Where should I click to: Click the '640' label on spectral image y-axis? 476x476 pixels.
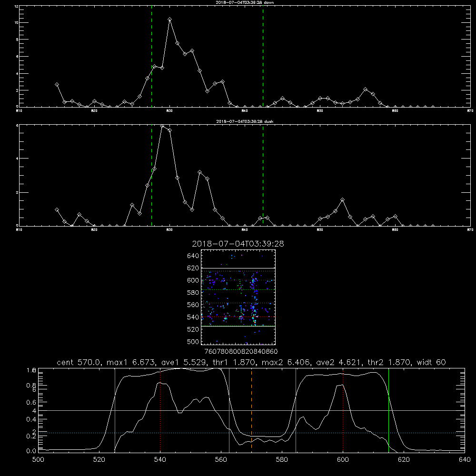pos(193,256)
